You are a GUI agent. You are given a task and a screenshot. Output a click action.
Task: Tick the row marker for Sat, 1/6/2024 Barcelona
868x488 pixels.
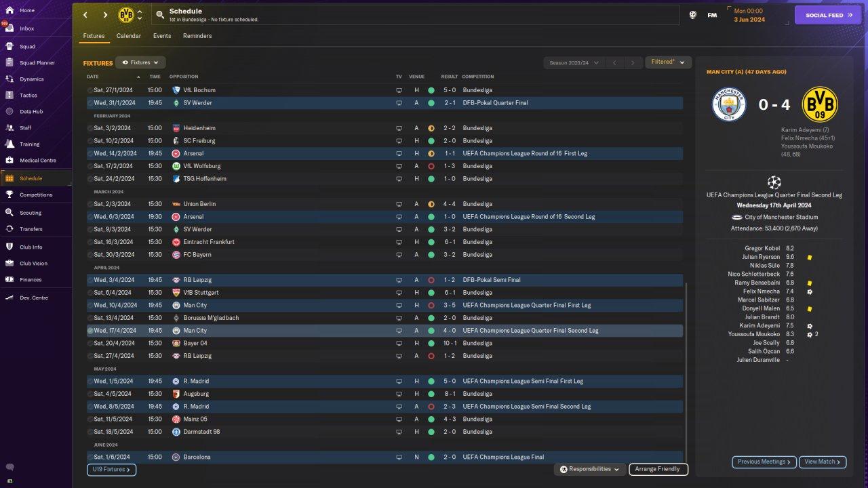pyautogui.click(x=90, y=457)
